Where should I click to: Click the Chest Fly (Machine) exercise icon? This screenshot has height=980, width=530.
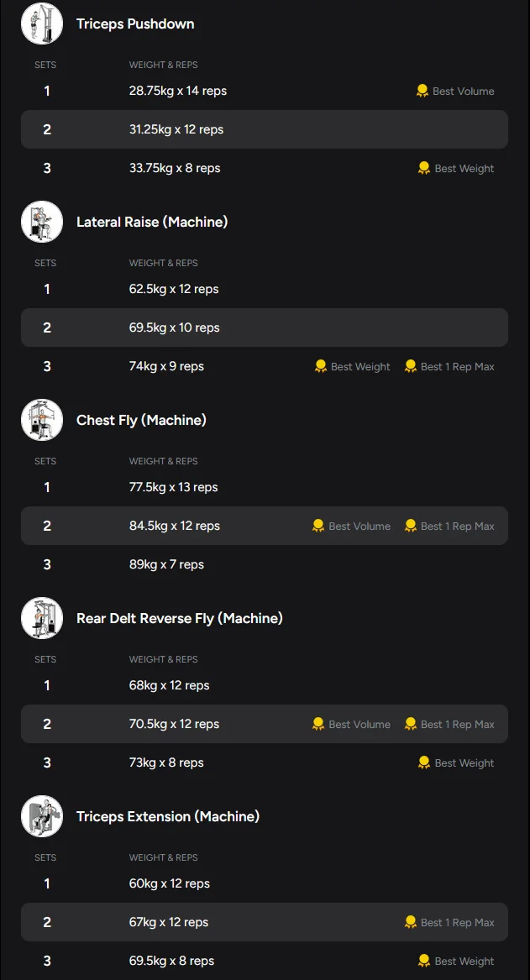(x=42, y=420)
